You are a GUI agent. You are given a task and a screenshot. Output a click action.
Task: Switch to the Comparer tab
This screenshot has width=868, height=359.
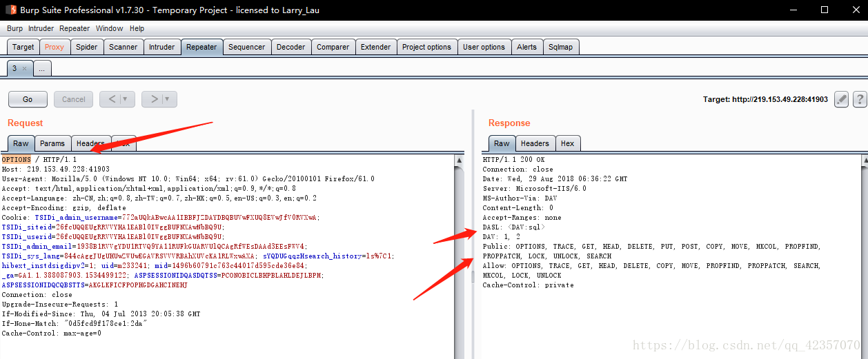coord(333,47)
